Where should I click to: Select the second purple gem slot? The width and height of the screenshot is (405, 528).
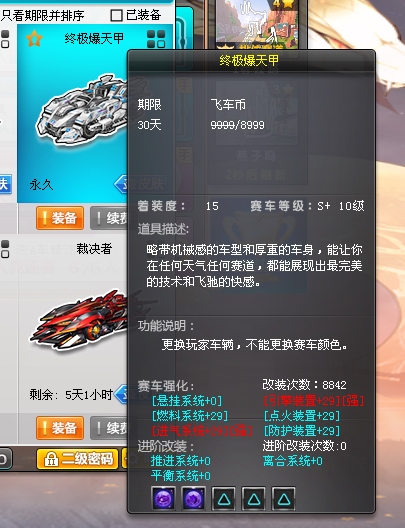[193, 498]
